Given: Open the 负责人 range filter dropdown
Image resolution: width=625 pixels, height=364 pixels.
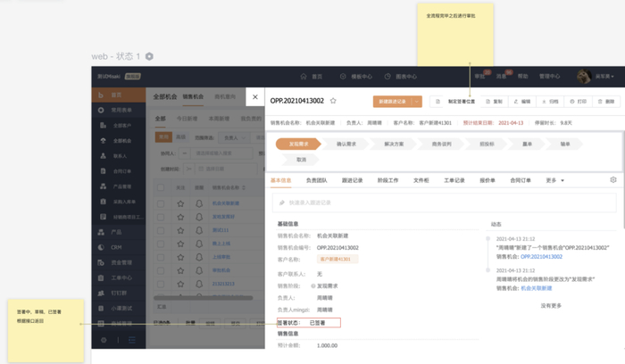Looking at the screenshot, I should 234,137.
